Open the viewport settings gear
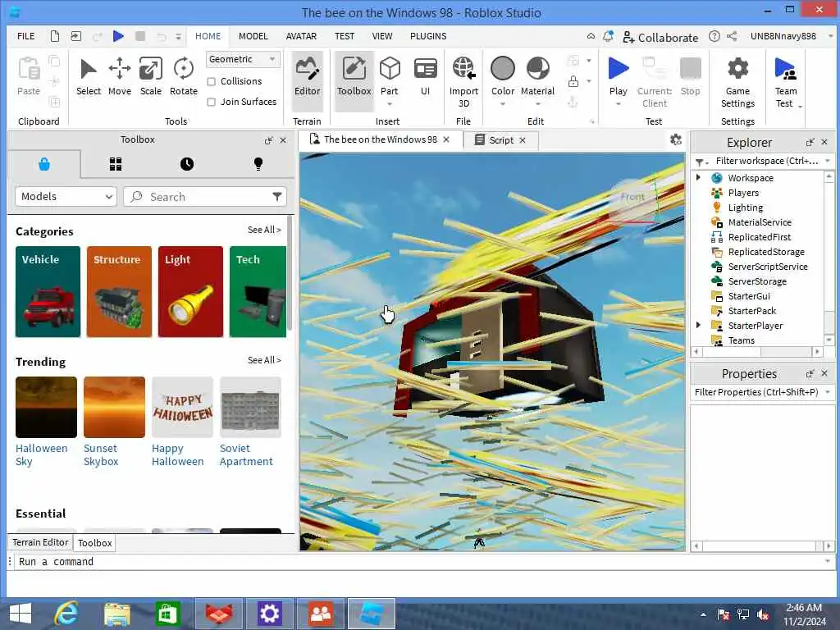Image resolution: width=840 pixels, height=630 pixels. click(x=676, y=139)
